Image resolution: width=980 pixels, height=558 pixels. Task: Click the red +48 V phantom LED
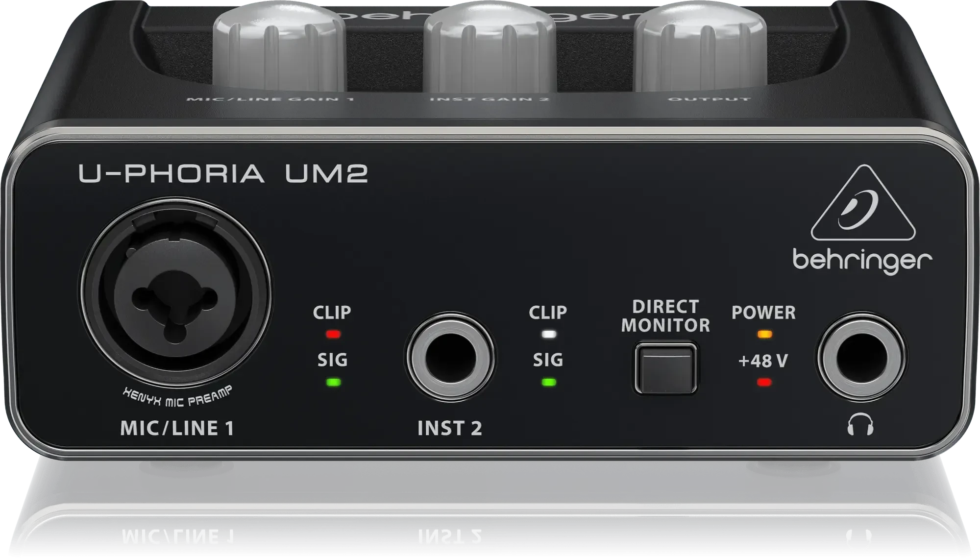[764, 382]
